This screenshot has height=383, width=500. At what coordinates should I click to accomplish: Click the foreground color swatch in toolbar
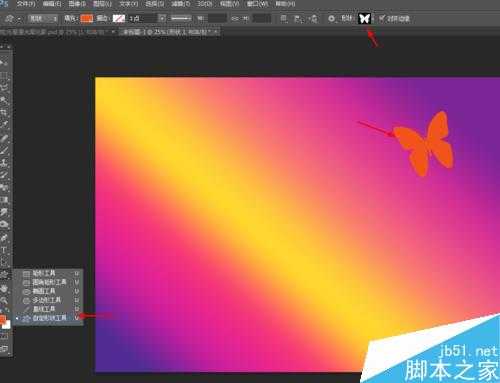pyautogui.click(x=3, y=319)
